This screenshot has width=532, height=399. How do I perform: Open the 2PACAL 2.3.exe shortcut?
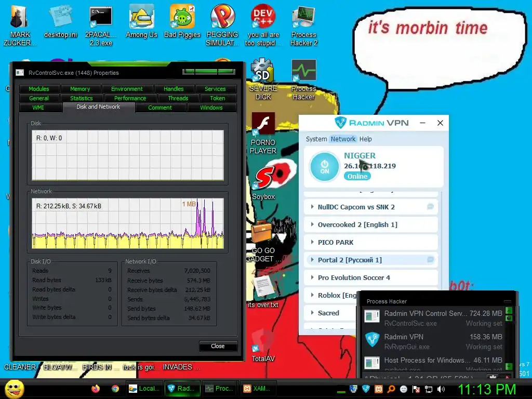101,25
